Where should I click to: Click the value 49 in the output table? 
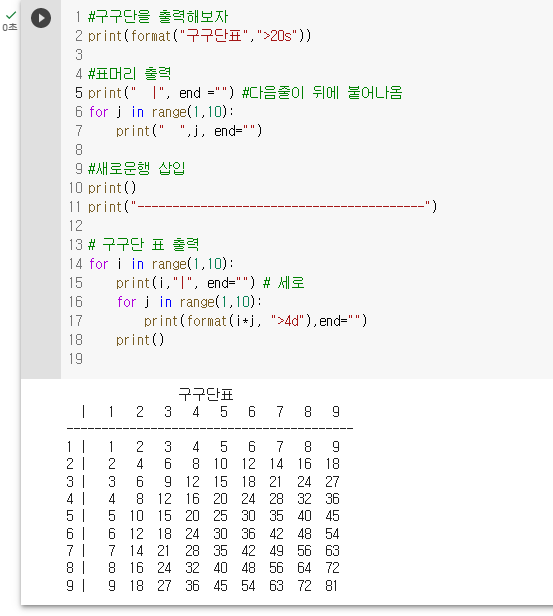[276, 551]
